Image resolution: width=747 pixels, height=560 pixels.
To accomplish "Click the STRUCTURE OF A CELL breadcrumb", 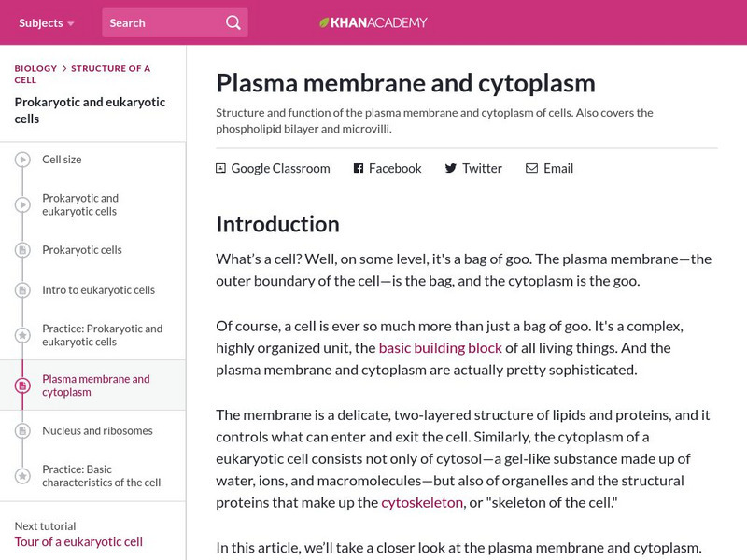I will tap(109, 67).
